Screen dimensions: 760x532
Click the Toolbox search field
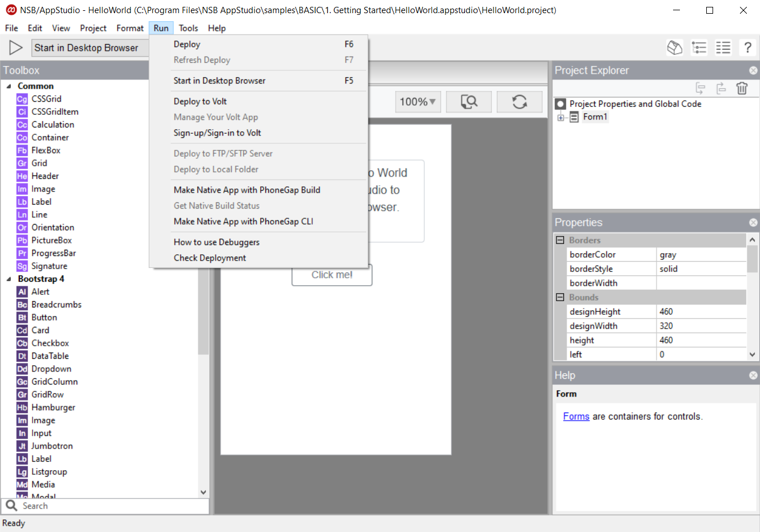(x=105, y=506)
